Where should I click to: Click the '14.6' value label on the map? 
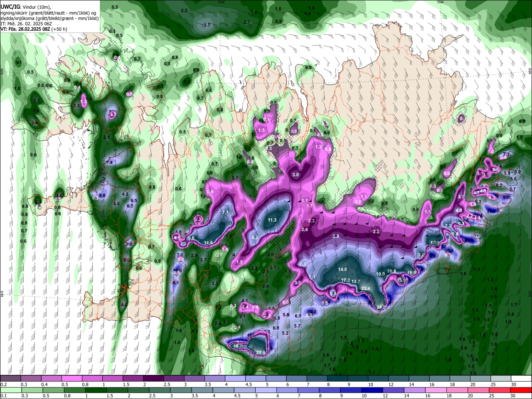(208, 243)
